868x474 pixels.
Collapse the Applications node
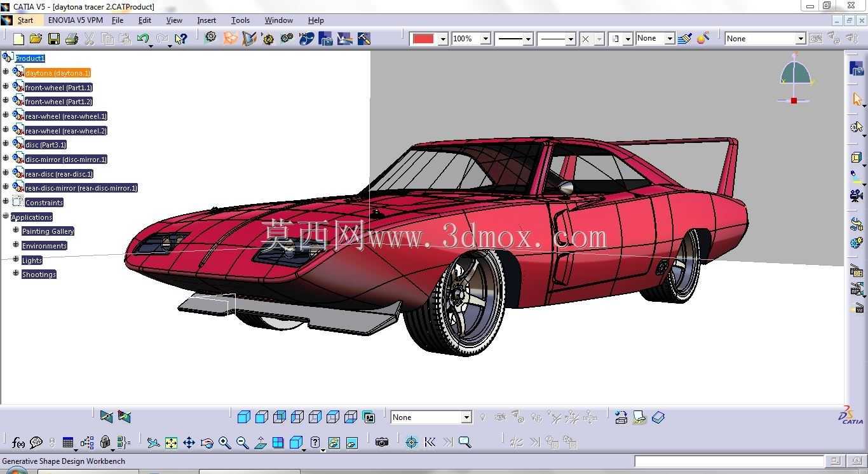(x=6, y=216)
